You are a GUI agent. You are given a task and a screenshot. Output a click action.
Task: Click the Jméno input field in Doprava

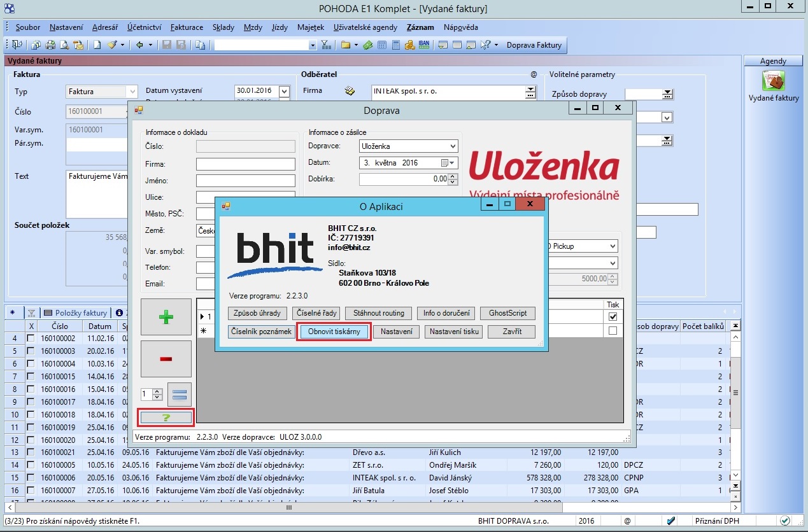click(x=246, y=181)
